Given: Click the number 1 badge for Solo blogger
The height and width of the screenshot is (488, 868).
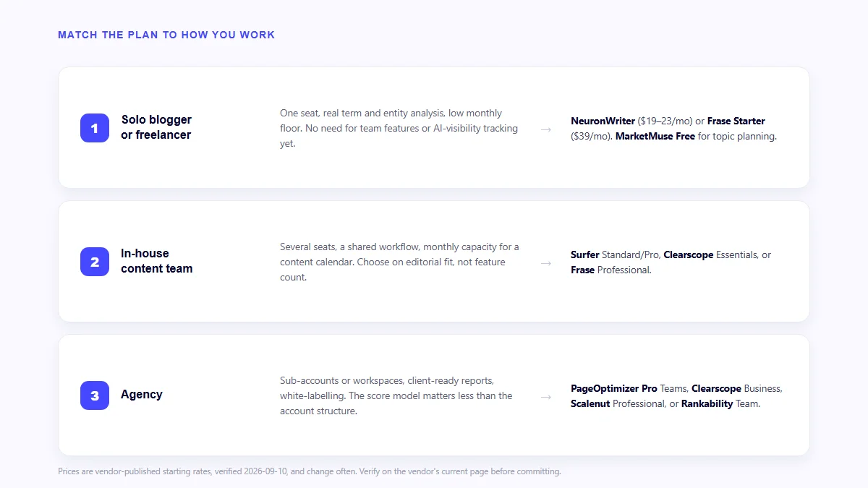Looking at the screenshot, I should pos(95,128).
